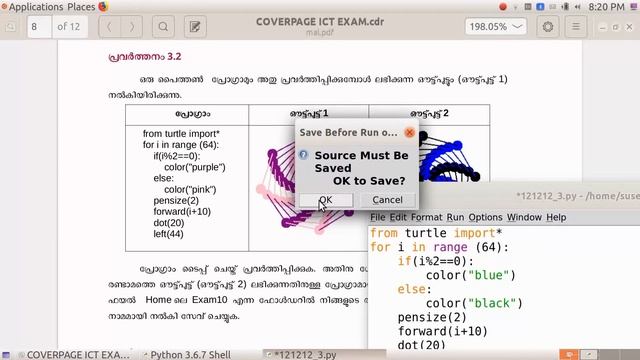Click the volume tray icon
Screen dimensions: 640x360
click(578, 7)
